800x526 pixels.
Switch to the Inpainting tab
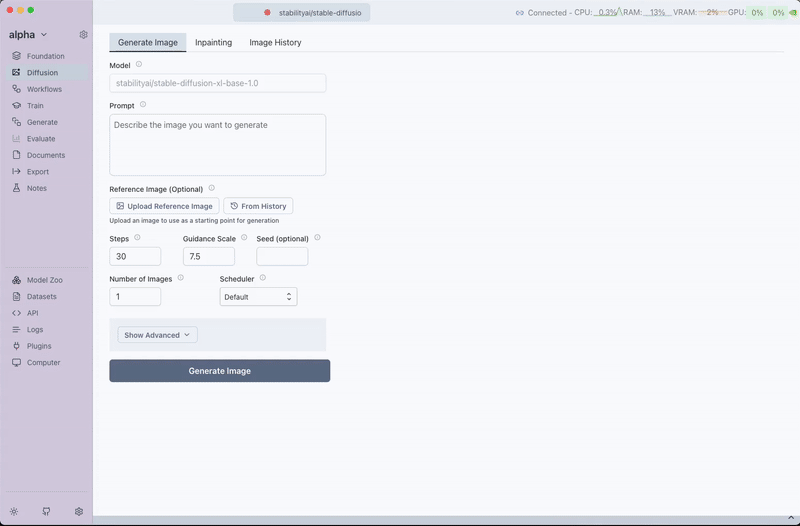213,43
